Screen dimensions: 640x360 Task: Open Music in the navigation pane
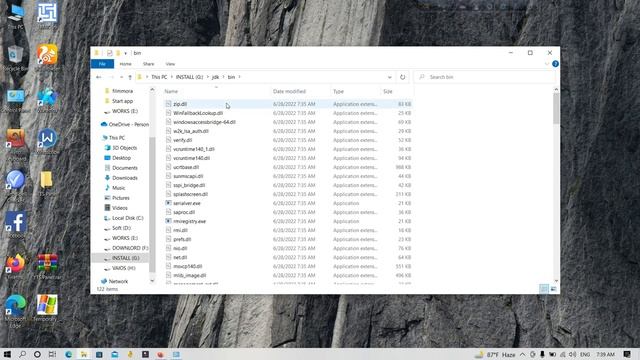tap(118, 188)
